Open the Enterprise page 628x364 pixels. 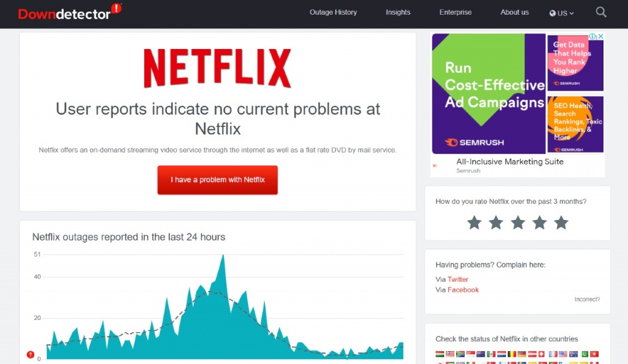pyautogui.click(x=456, y=12)
